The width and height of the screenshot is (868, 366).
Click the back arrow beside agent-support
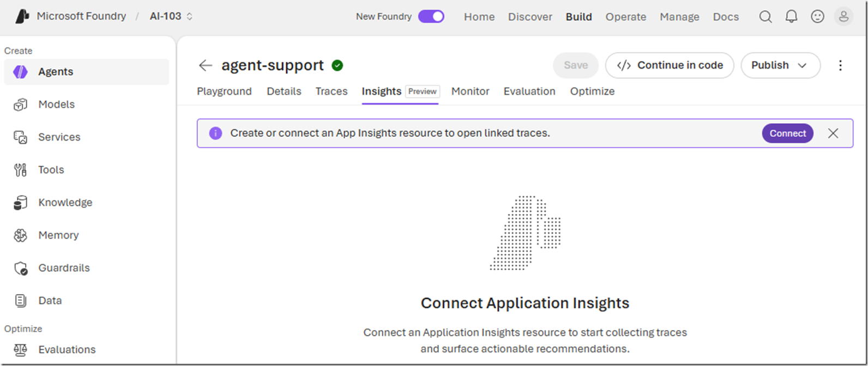206,65
